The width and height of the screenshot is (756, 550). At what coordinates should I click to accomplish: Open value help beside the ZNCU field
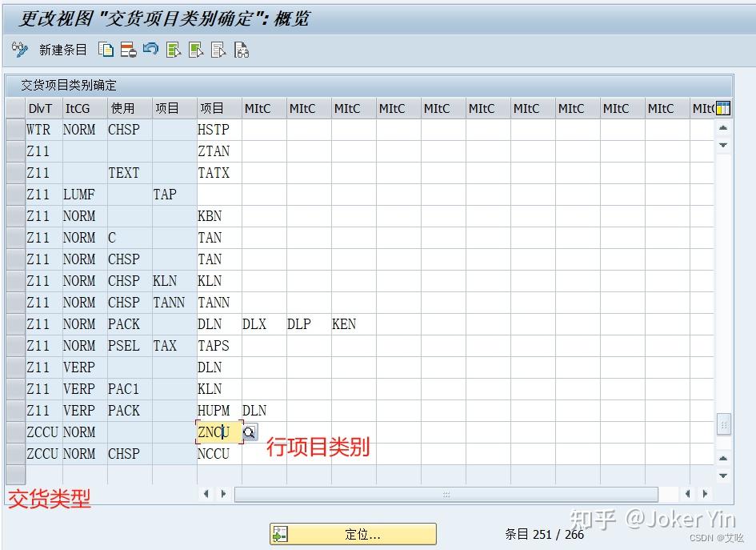point(249,432)
